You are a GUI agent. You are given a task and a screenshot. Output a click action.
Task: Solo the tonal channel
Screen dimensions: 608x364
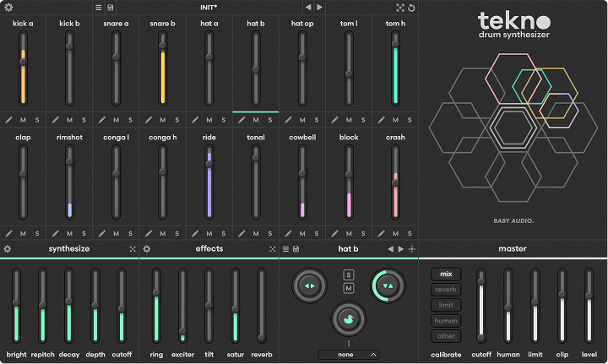point(270,233)
